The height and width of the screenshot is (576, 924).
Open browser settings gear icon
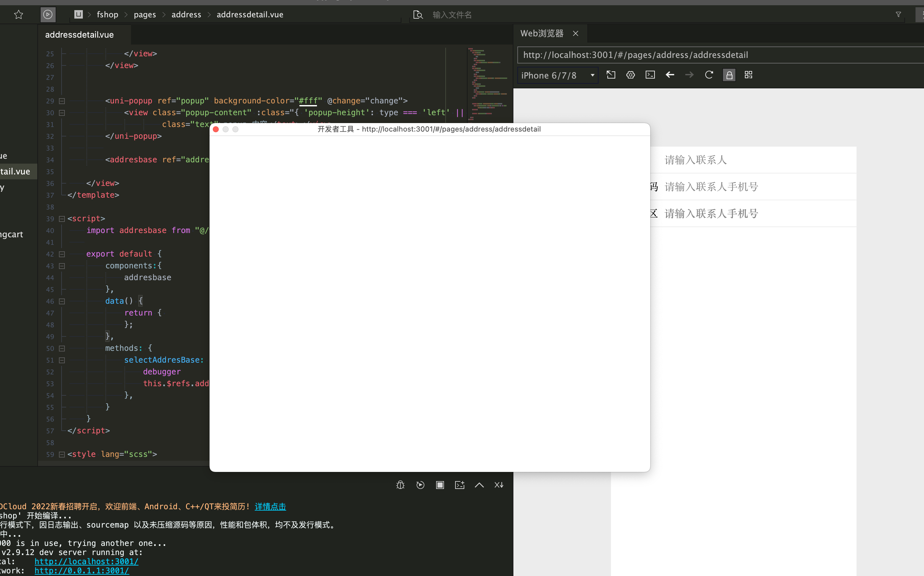[x=631, y=75]
